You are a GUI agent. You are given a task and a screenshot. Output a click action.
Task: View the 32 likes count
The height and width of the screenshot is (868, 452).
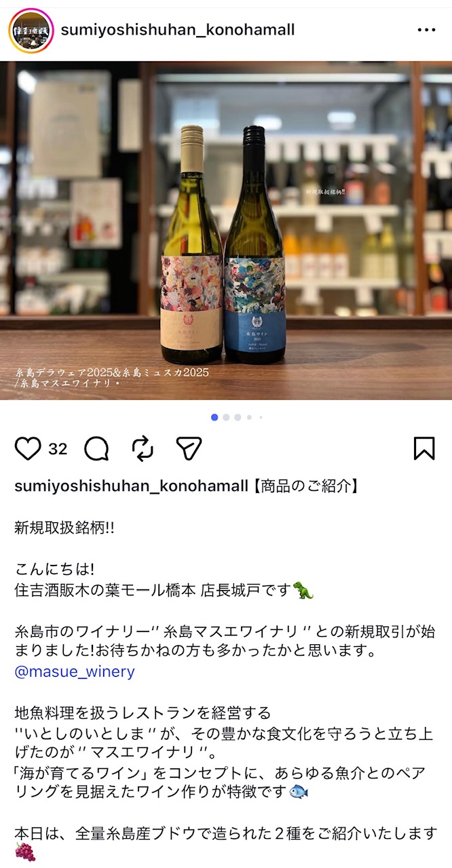(58, 449)
